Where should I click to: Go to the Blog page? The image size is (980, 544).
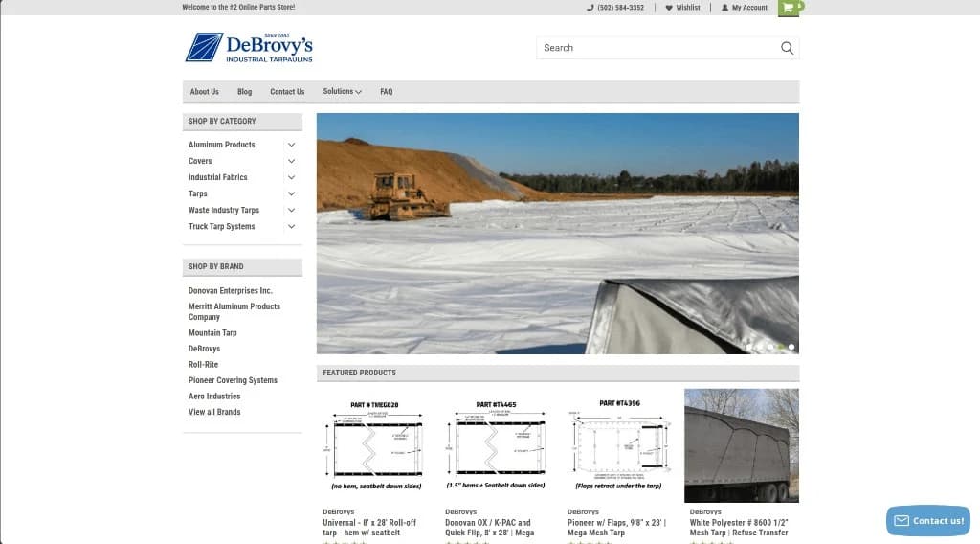pos(244,91)
